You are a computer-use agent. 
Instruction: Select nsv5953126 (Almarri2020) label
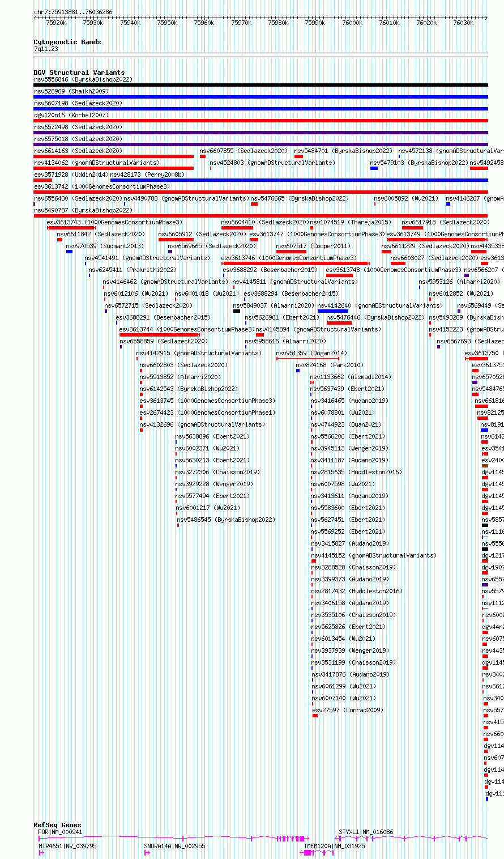pyautogui.click(x=459, y=282)
